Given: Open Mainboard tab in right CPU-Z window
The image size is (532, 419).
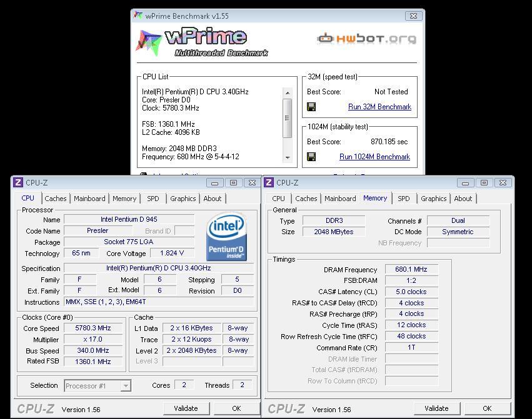Looking at the screenshot, I should coord(340,199).
